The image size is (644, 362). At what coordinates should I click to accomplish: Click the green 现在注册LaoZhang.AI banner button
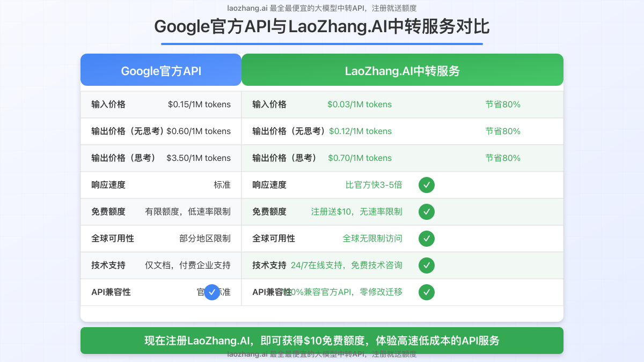click(322, 341)
